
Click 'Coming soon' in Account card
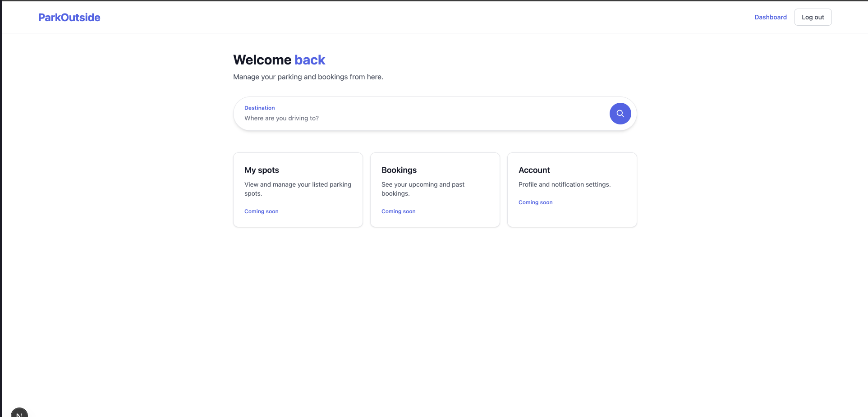pos(535,202)
